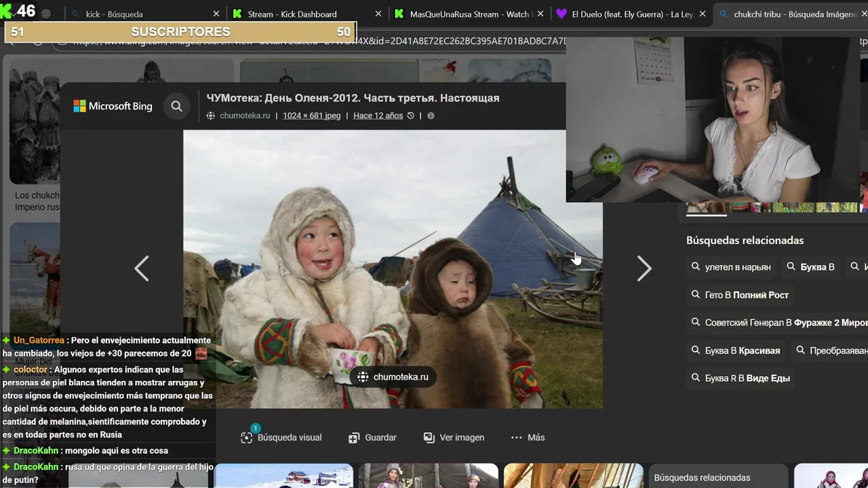Click the Búsquedas relacionadas card at bottom
The width and height of the screenshot is (868, 488).
[x=719, y=476]
